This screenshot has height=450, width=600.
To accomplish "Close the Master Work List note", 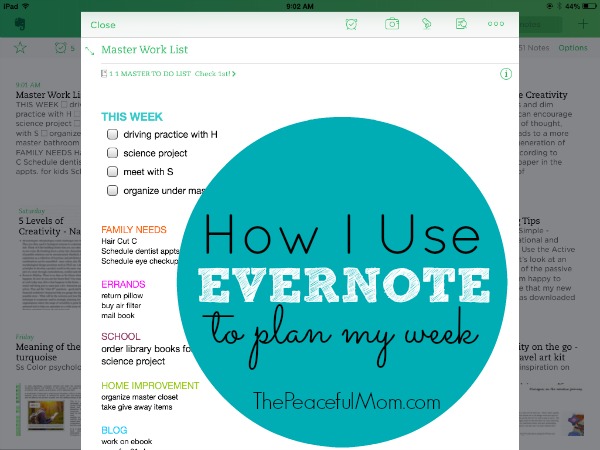I will [x=103, y=25].
